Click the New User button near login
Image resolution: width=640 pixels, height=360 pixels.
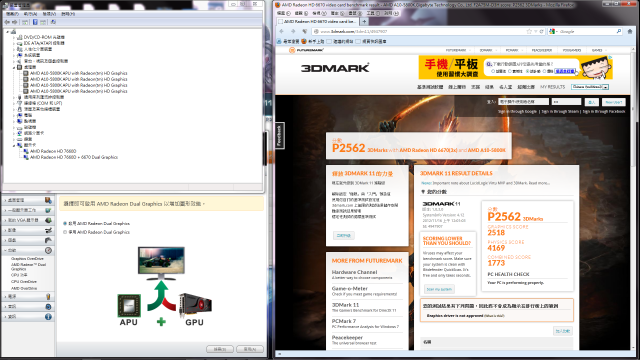[613, 102]
